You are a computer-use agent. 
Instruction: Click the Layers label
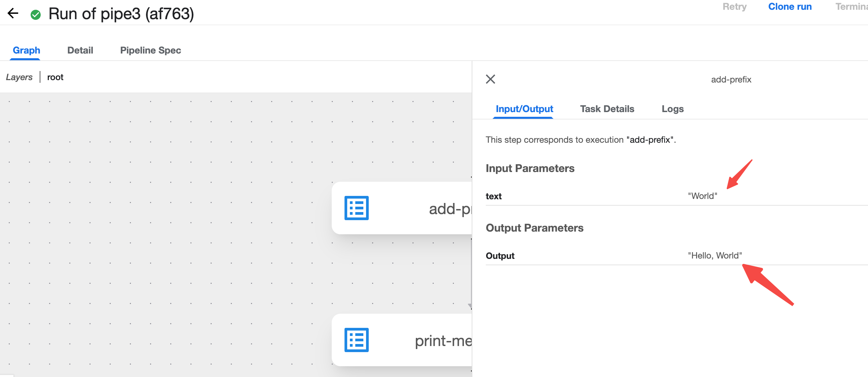pyautogui.click(x=19, y=77)
